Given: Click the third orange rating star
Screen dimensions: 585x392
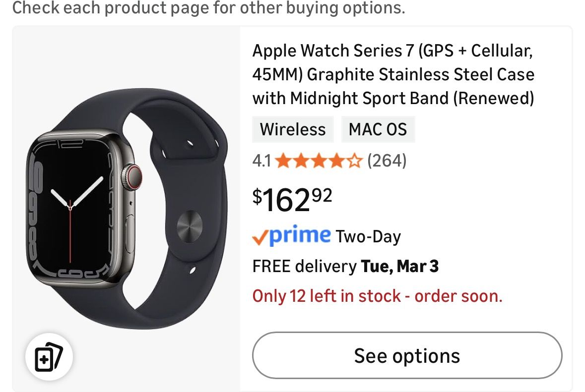Looking at the screenshot, I should pos(319,161).
